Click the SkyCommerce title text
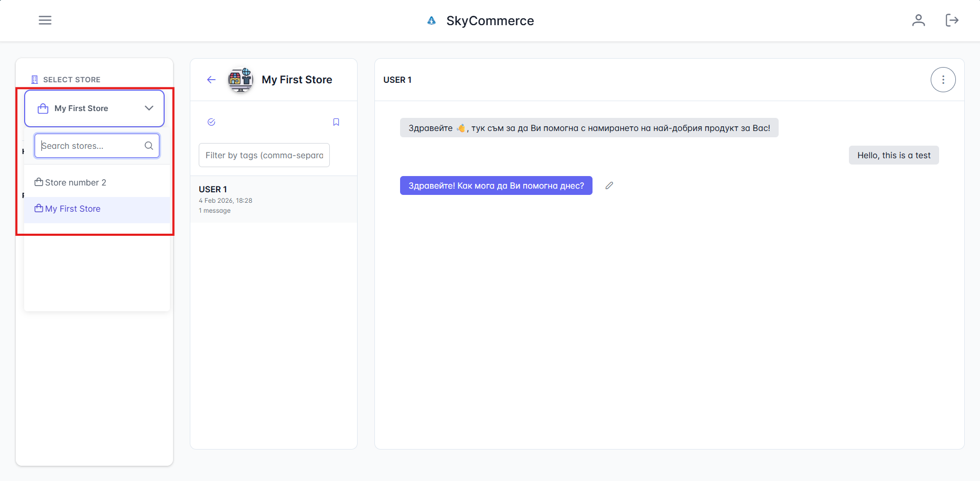Viewport: 980px width, 481px height. [x=490, y=20]
